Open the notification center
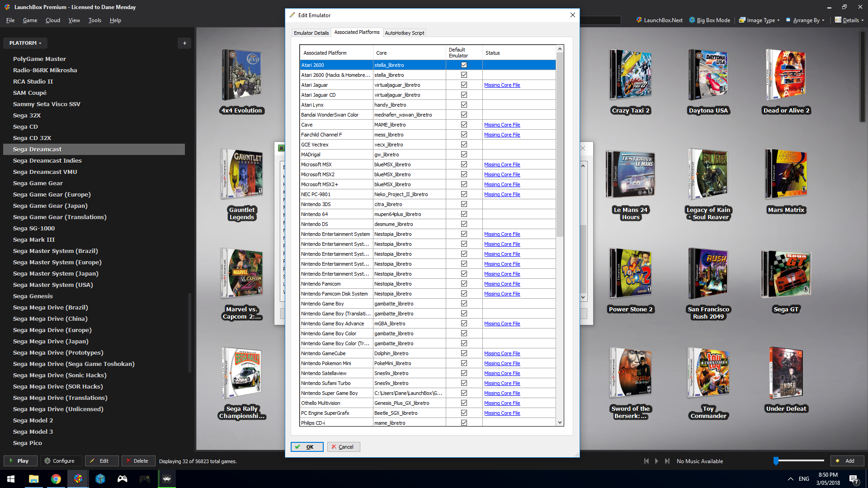The width and height of the screenshot is (868, 488). (x=854, y=479)
